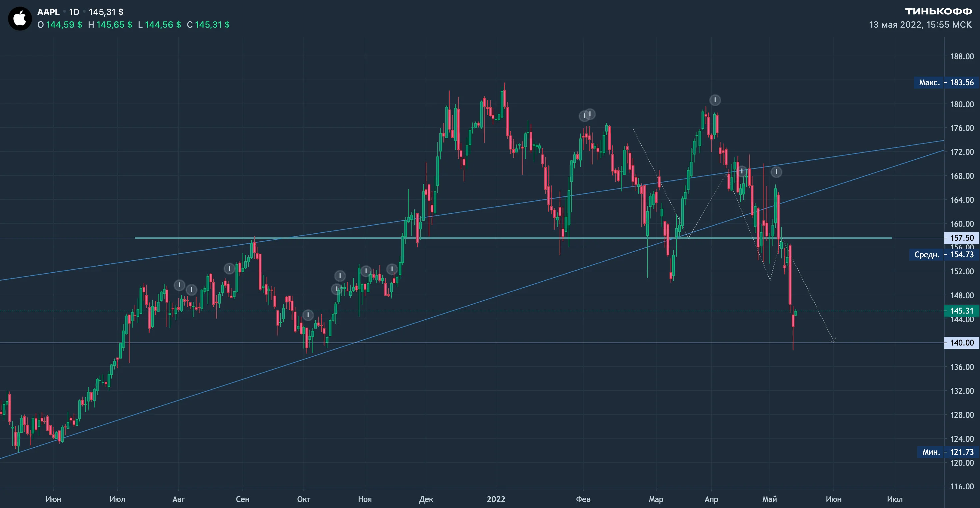Image resolution: width=980 pixels, height=508 pixels.
Task: Click the low price value 144,56 $
Action: click(x=163, y=25)
